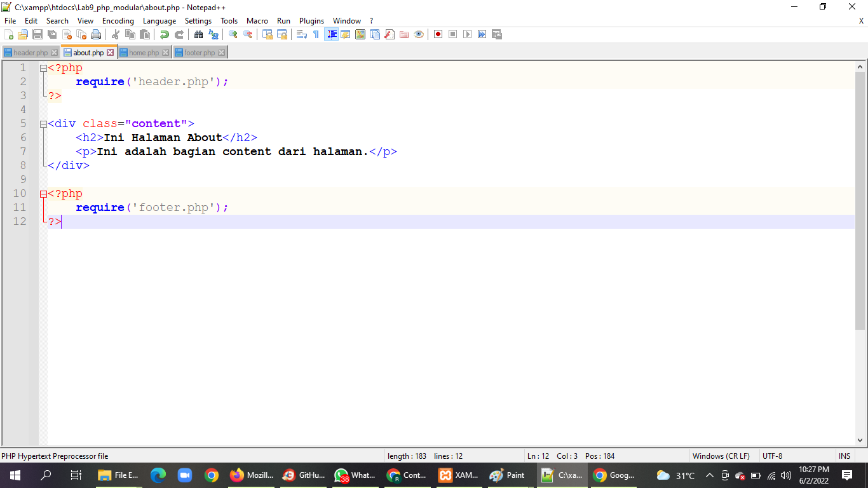The image size is (868, 488).
Task: Open the Plugins menu
Action: tap(312, 20)
